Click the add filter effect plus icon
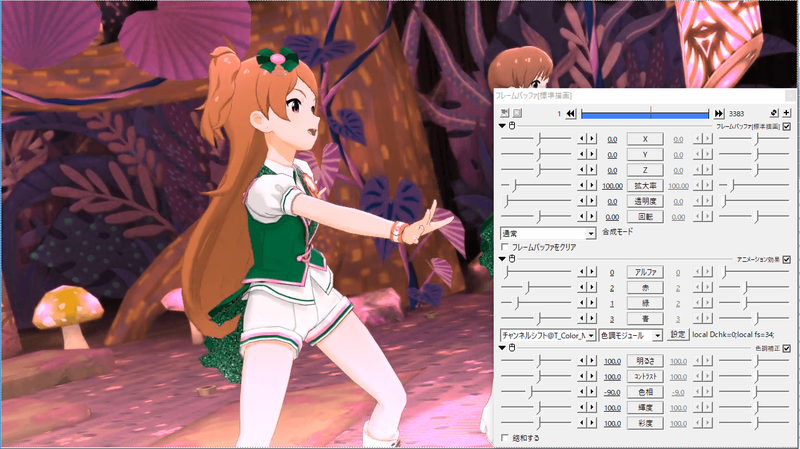 click(x=786, y=113)
